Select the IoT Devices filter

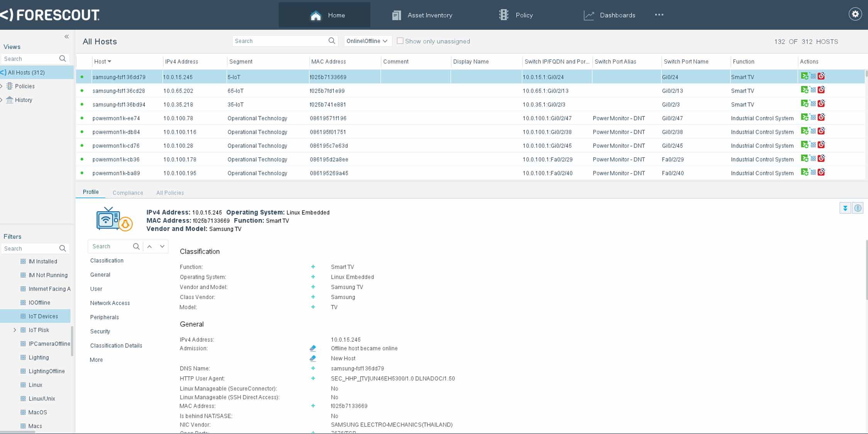(x=35, y=316)
